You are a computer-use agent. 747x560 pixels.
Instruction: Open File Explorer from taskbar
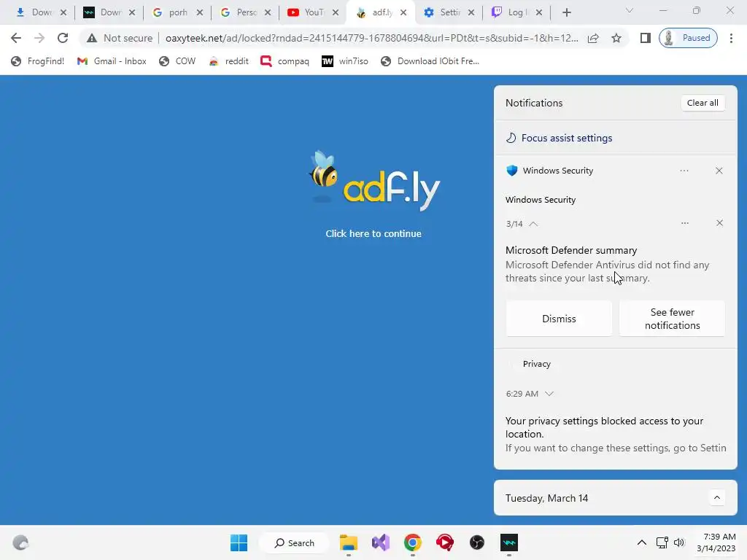pos(348,542)
